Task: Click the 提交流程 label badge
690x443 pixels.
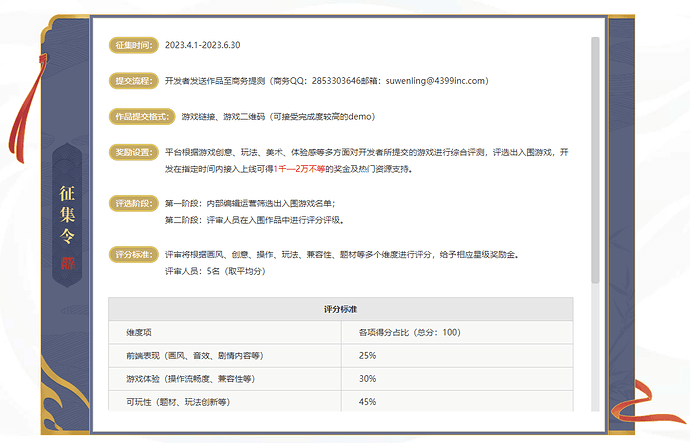Action: click(134, 81)
